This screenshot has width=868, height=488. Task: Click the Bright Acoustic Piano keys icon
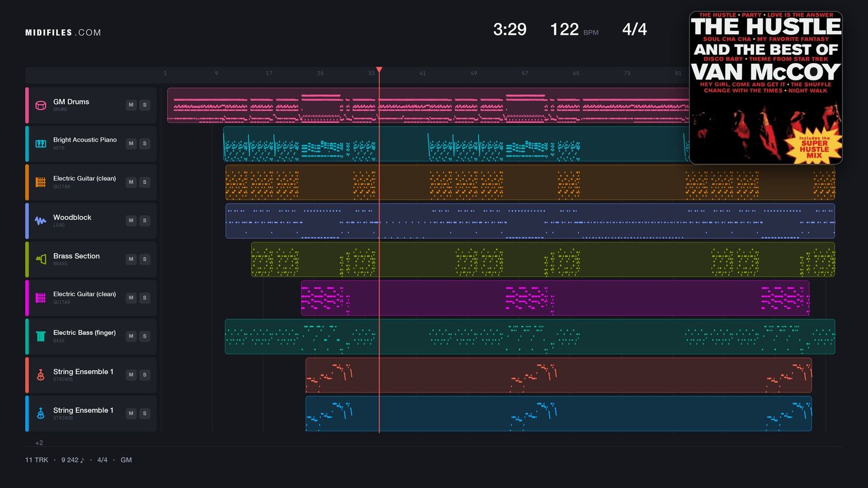(x=41, y=143)
